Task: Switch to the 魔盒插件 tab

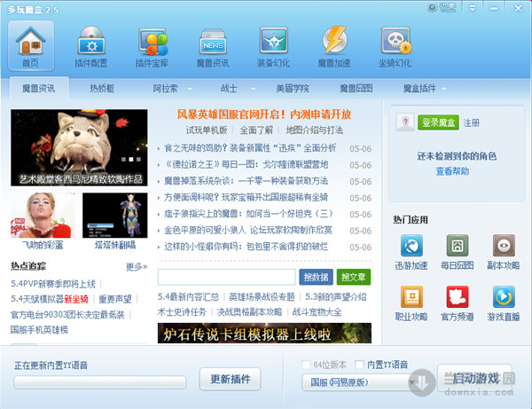Action: [419, 89]
